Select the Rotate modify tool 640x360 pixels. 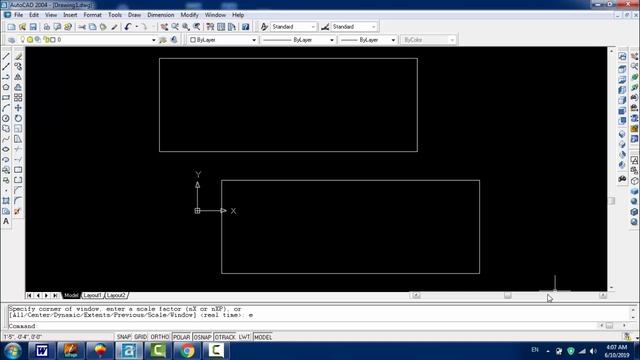click(18, 118)
